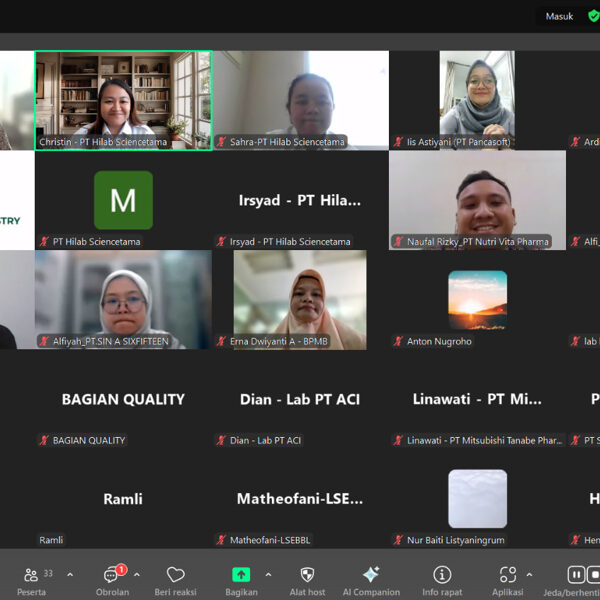600x600 pixels.
Task: Open the Obrolan chat panel
Action: [112, 575]
